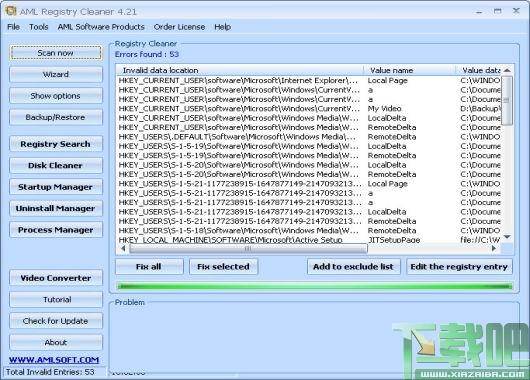Click Edit the registry entry
This screenshot has width=530, height=380.
tap(459, 267)
